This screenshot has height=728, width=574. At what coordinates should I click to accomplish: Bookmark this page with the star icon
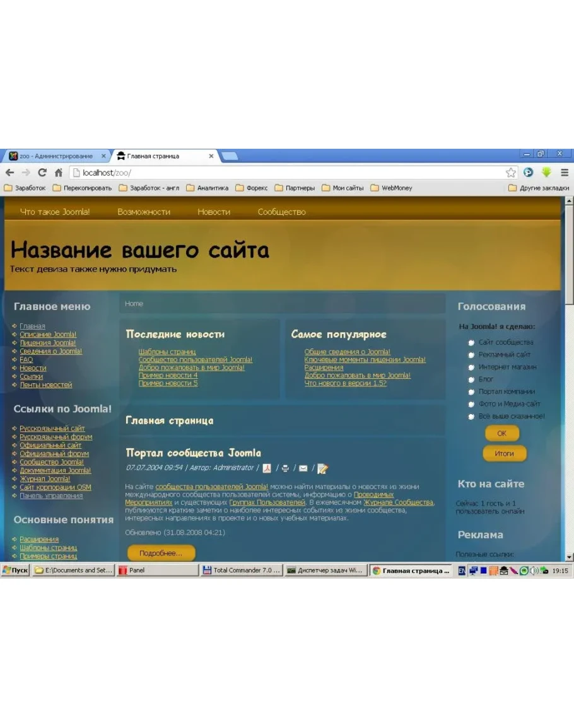pos(510,173)
